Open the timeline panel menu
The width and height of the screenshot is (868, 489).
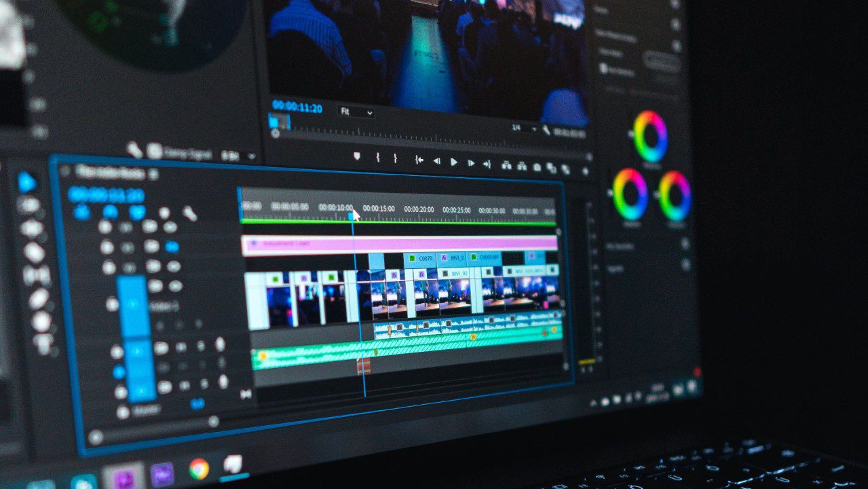click(x=154, y=175)
